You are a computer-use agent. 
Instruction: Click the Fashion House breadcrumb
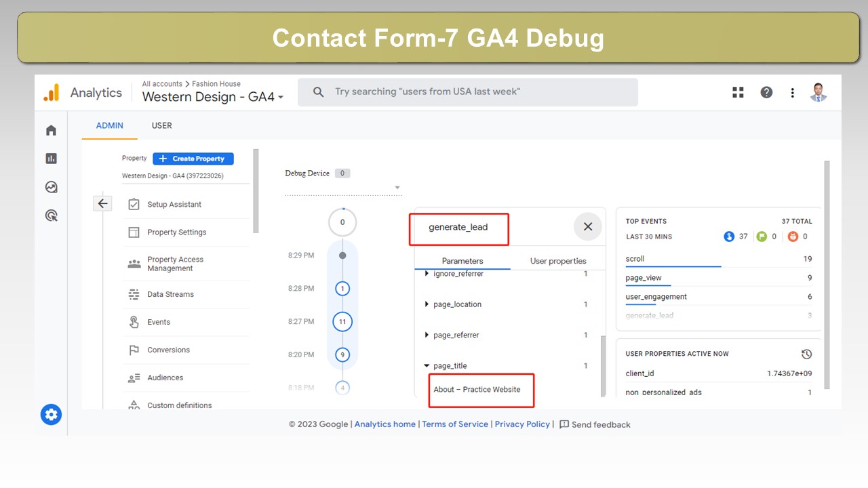point(216,84)
